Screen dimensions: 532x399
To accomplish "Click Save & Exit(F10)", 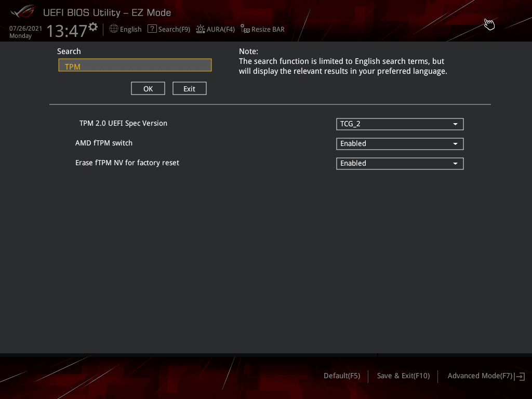I will point(403,376).
